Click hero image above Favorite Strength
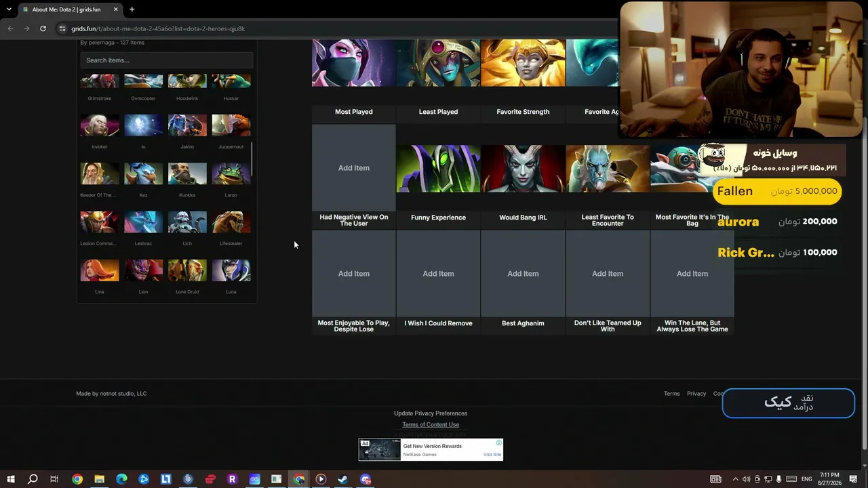The width and height of the screenshot is (868, 488). [x=523, y=63]
